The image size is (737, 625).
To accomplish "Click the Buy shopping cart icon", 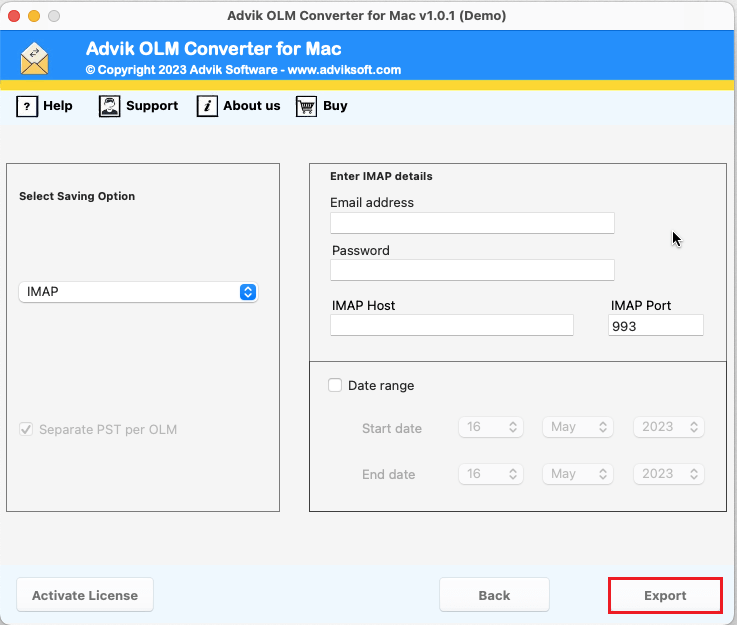I will (306, 106).
